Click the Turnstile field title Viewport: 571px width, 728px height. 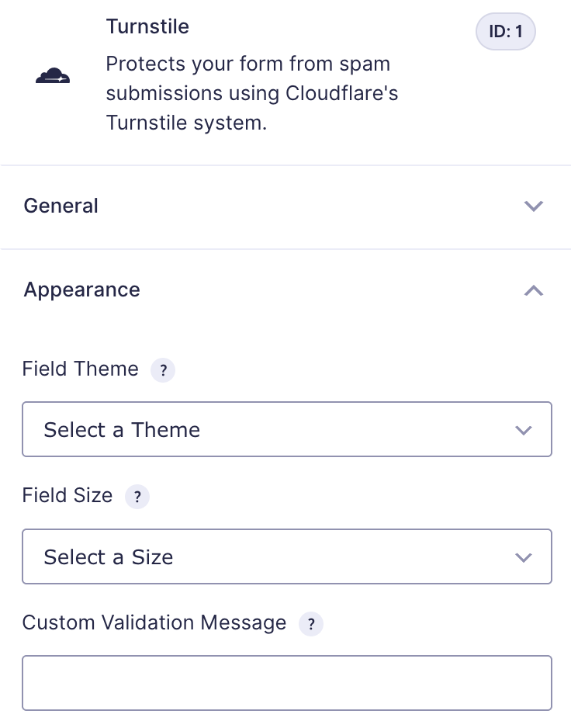tap(147, 26)
